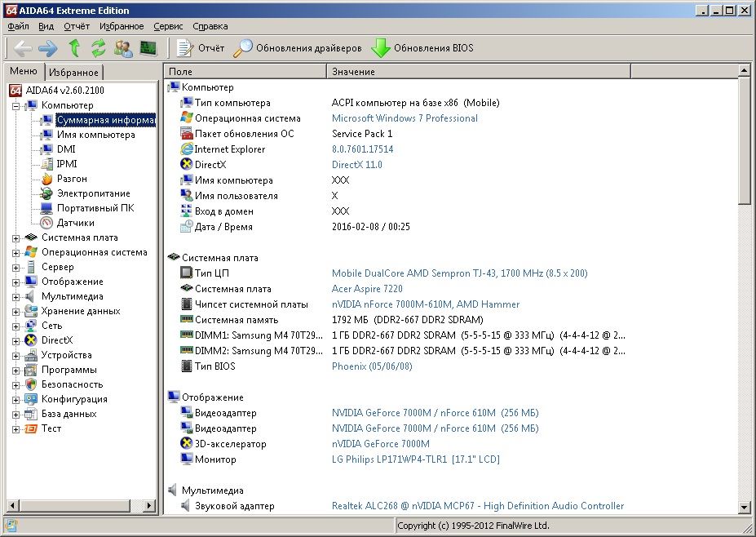Click the Обновления BIOS green arrow
The height and width of the screenshot is (537, 756).
[422, 48]
